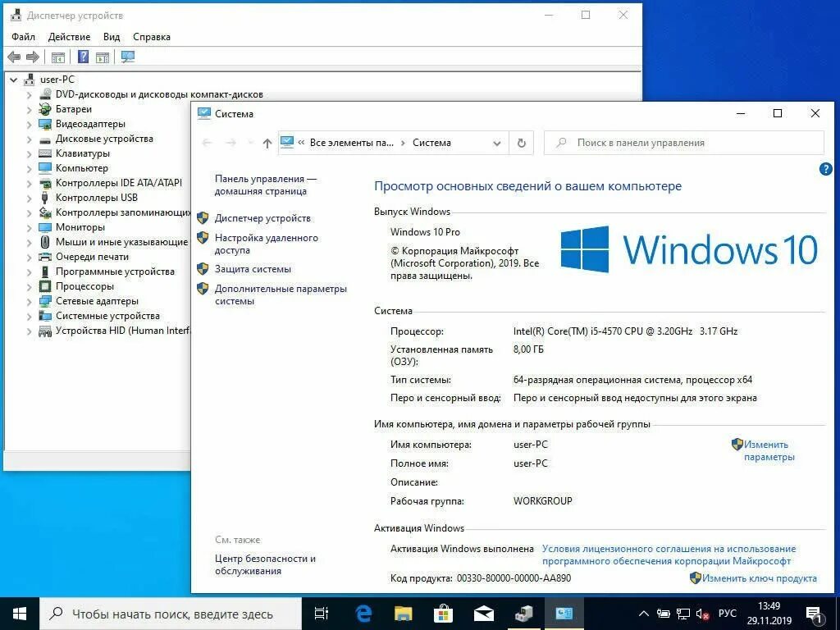The width and height of the screenshot is (840, 630).
Task: Open Mail app from taskbar
Action: pos(483,614)
